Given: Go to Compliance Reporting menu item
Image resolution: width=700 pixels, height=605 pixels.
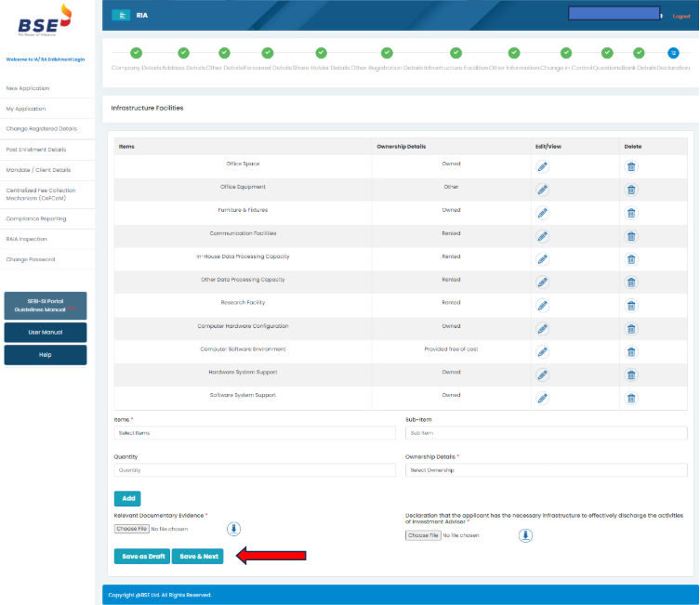Looking at the screenshot, I should coord(36,218).
